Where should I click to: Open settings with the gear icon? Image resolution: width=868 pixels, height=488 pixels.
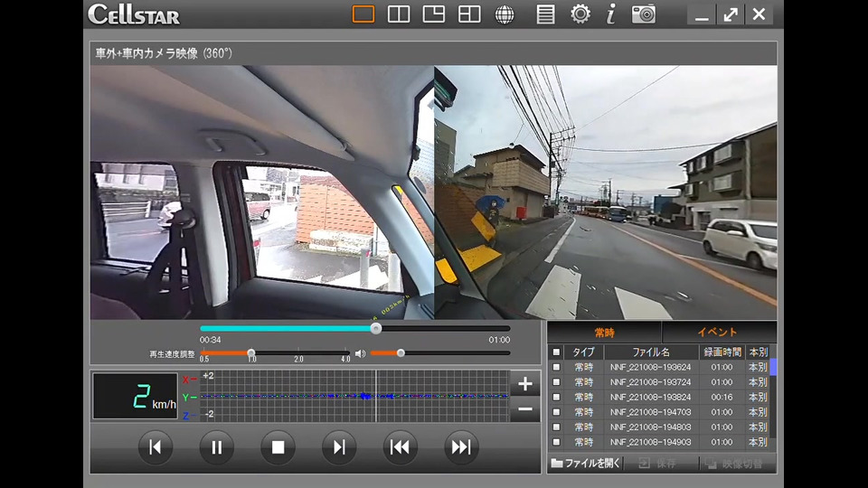click(x=580, y=14)
